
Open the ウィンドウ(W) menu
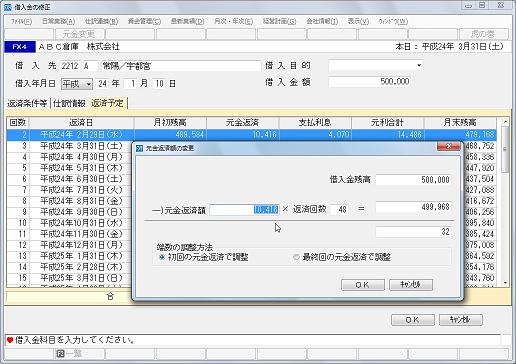coord(393,21)
